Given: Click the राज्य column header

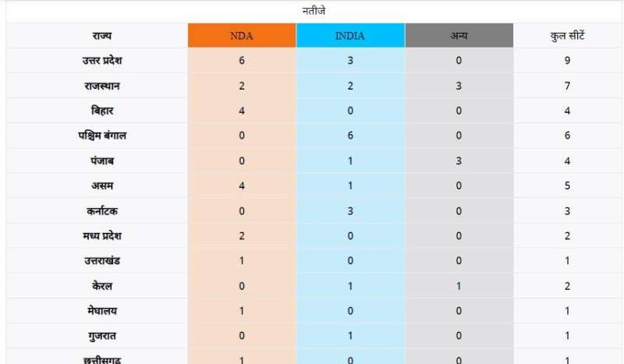Looking at the screenshot, I should pyautogui.click(x=101, y=36).
